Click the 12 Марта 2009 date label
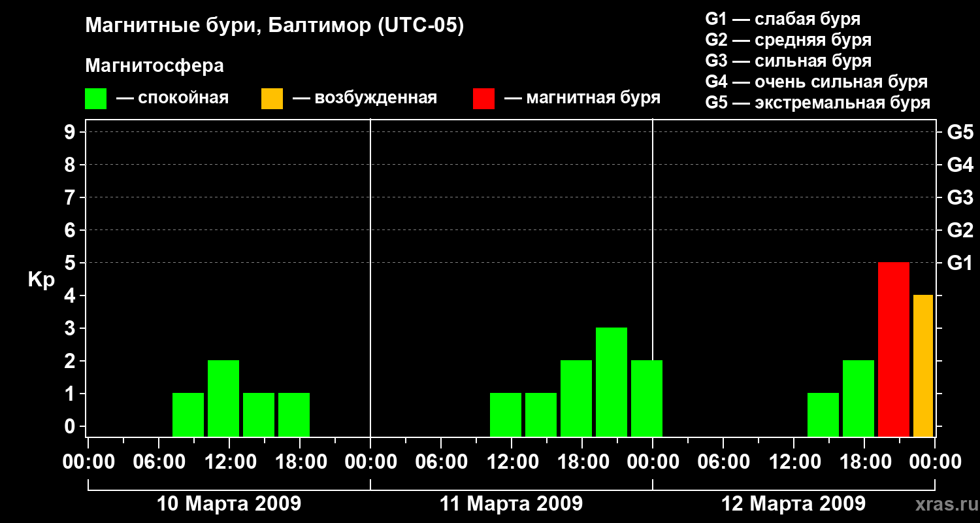Screen dimensions: 980x523 (x=793, y=504)
